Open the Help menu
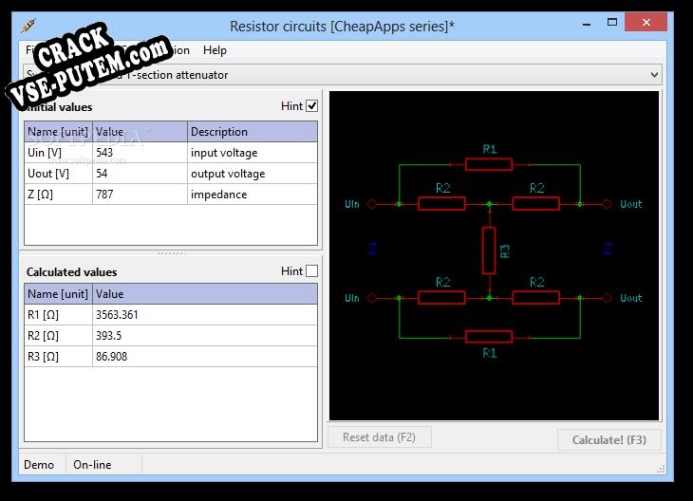The width and height of the screenshot is (693, 501). coord(215,50)
